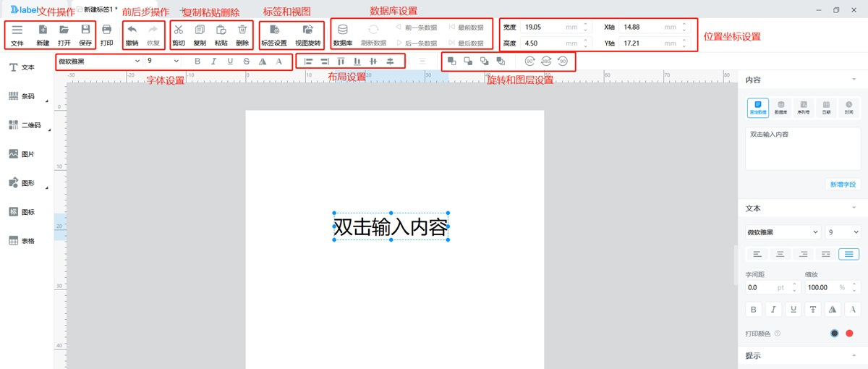Screen dimensions: 868x369
Task: Switch to the 序列号 content type tab
Action: [803, 108]
